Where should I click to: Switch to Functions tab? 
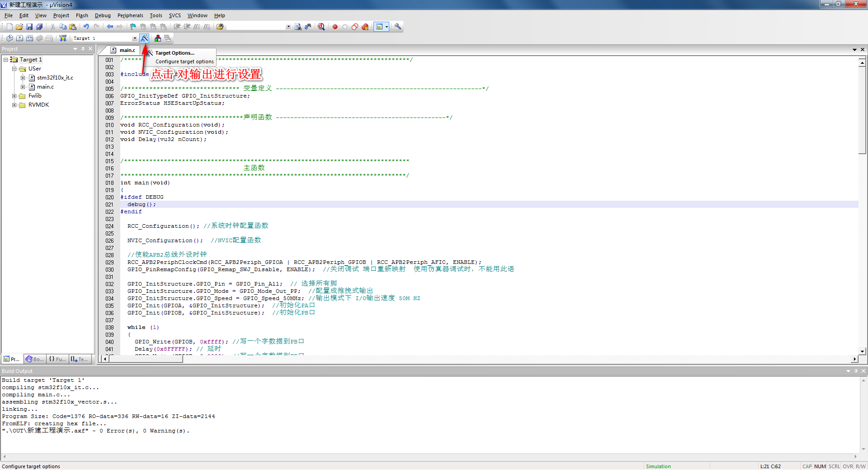pos(57,359)
